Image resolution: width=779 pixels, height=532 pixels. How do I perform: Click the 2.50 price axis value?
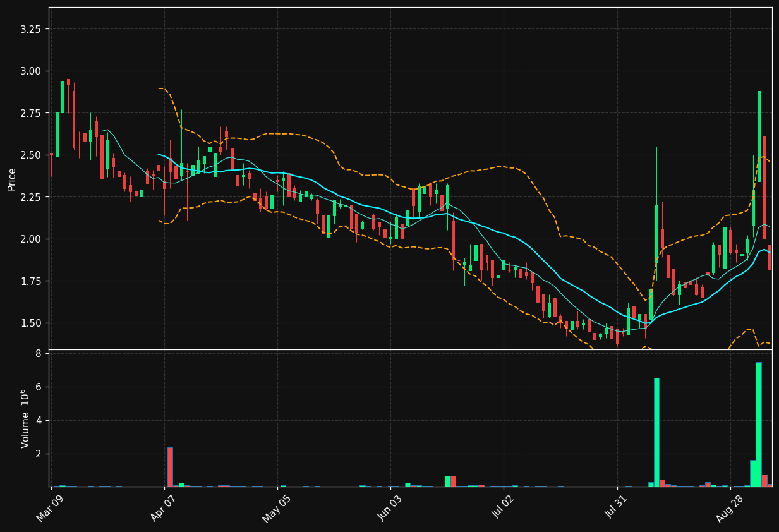(31, 155)
